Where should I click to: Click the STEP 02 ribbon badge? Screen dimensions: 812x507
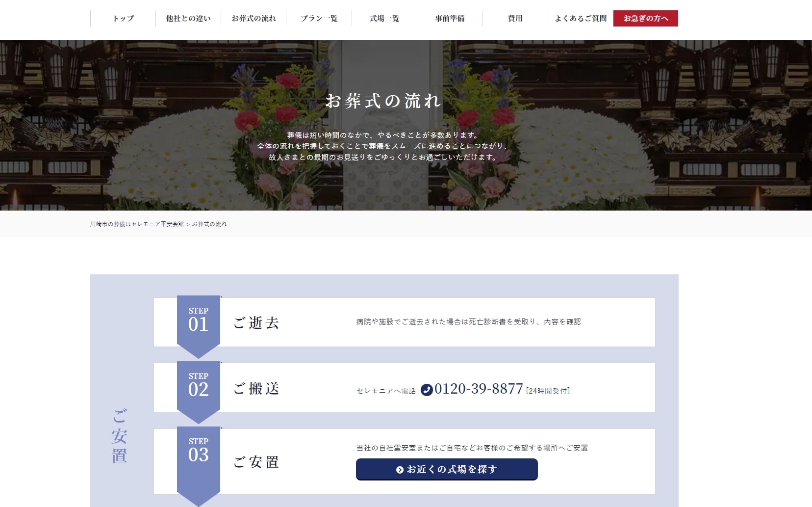click(x=198, y=386)
